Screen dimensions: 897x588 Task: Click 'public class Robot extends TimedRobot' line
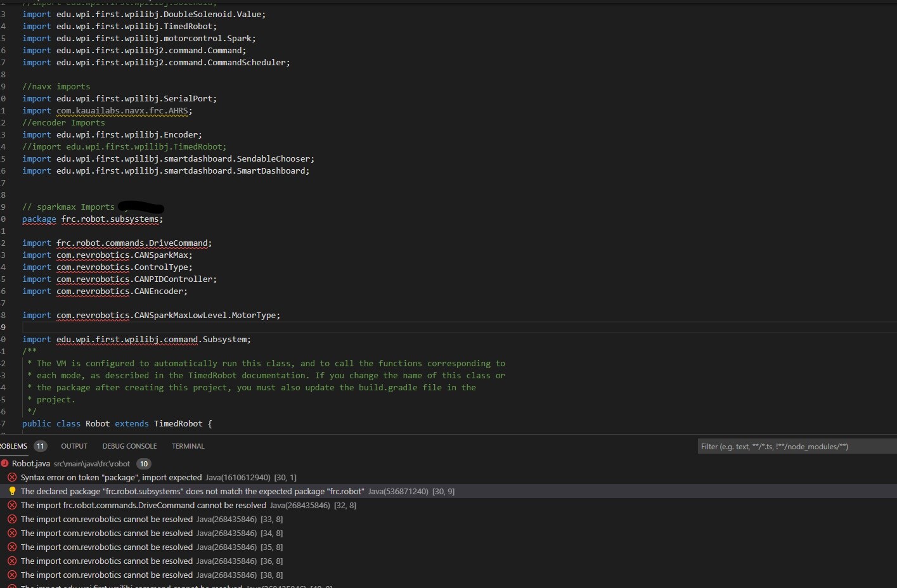coord(117,423)
